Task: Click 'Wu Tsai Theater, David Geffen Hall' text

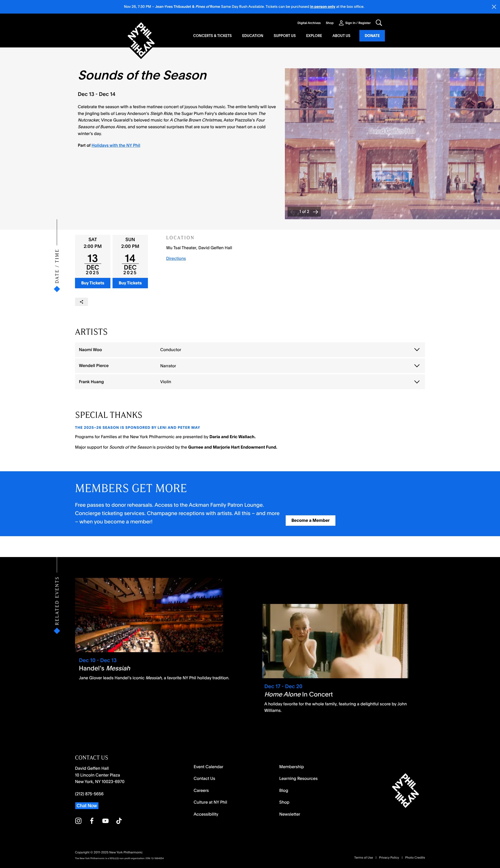Action: coord(199,248)
